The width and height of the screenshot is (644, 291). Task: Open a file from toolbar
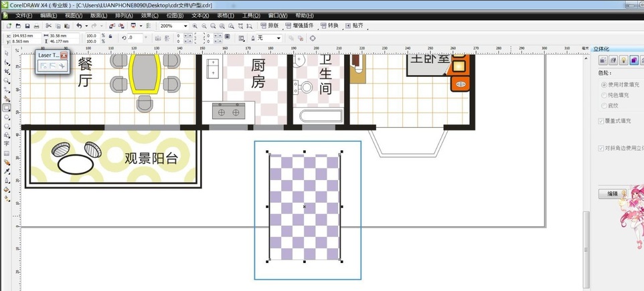18,26
